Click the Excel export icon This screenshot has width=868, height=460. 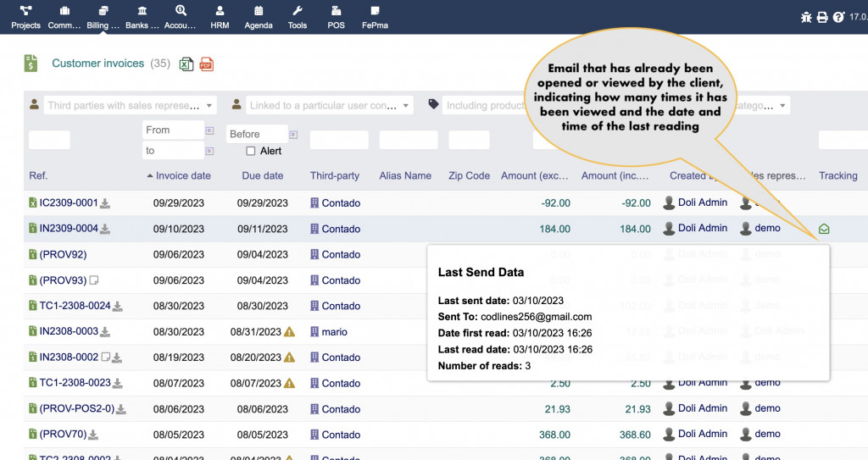point(186,64)
